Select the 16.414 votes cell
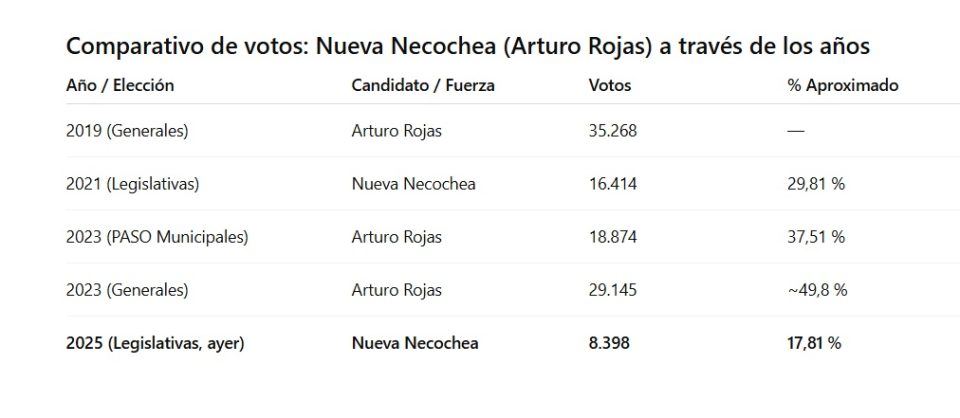The height and width of the screenshot is (418, 960). click(613, 184)
